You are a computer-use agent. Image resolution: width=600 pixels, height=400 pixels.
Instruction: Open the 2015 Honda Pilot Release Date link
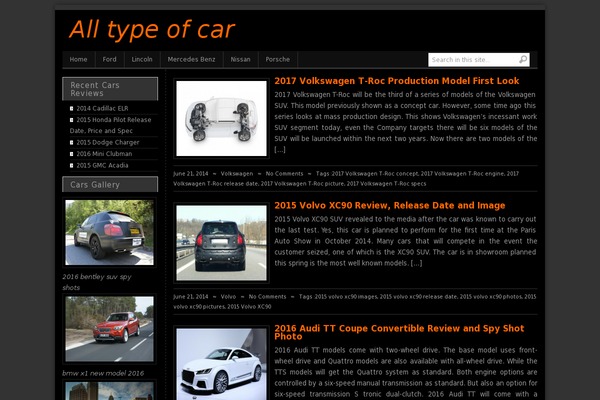point(110,125)
